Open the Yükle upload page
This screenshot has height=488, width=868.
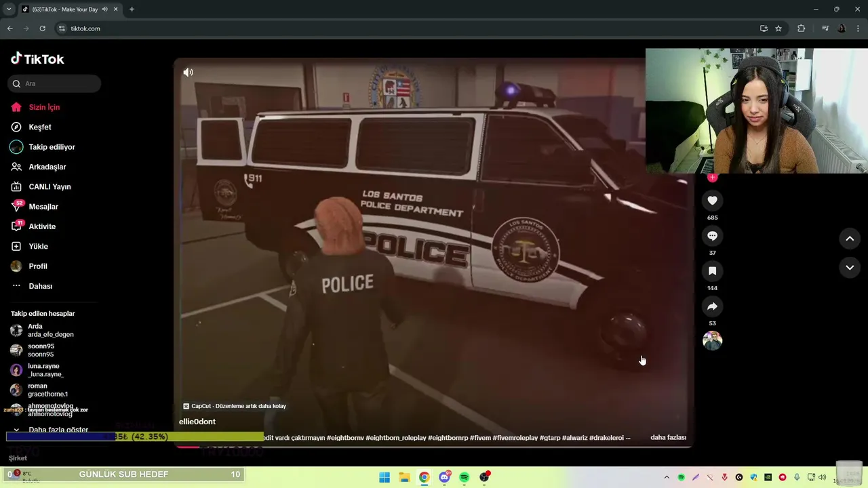(x=38, y=246)
